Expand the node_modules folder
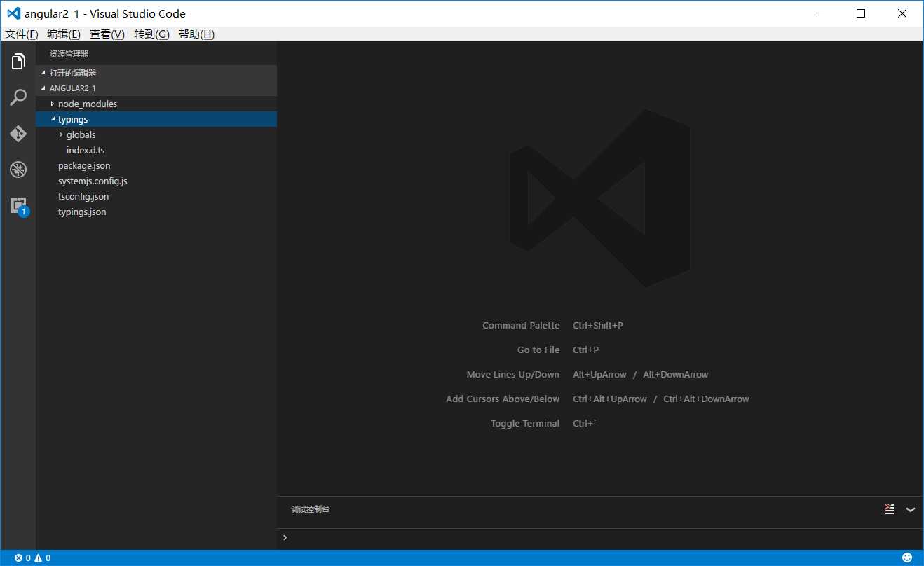Viewport: 924px width, 566px height. coord(156,104)
